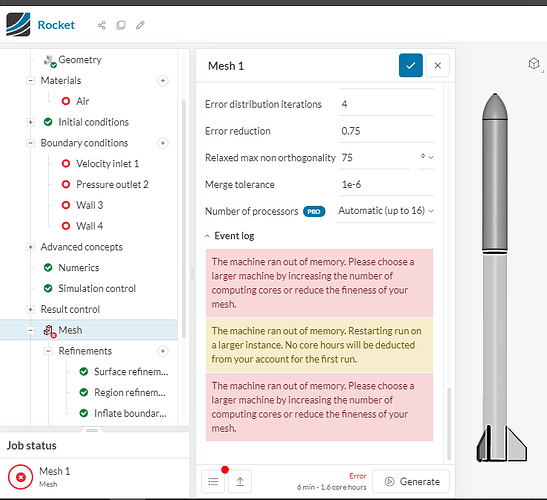547x500 pixels.
Task: Expand the Initial conditions node
Action: (31, 122)
